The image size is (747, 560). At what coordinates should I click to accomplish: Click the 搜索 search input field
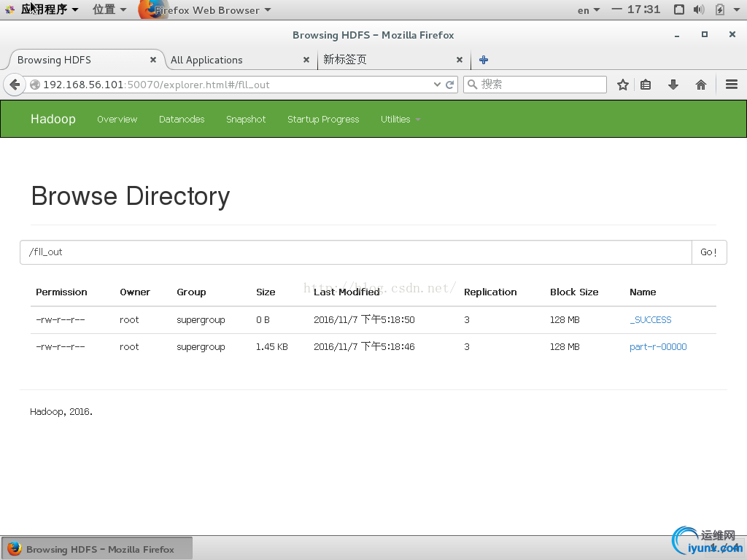535,85
